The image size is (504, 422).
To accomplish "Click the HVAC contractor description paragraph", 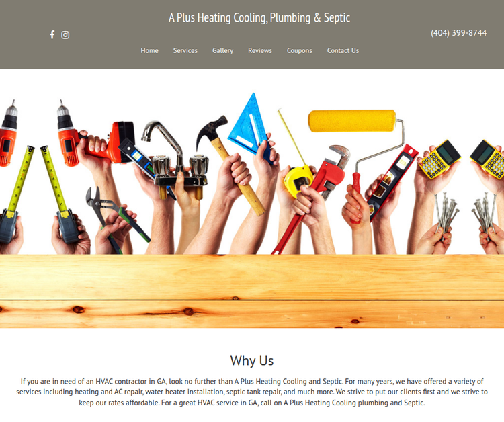I will tap(252, 392).
